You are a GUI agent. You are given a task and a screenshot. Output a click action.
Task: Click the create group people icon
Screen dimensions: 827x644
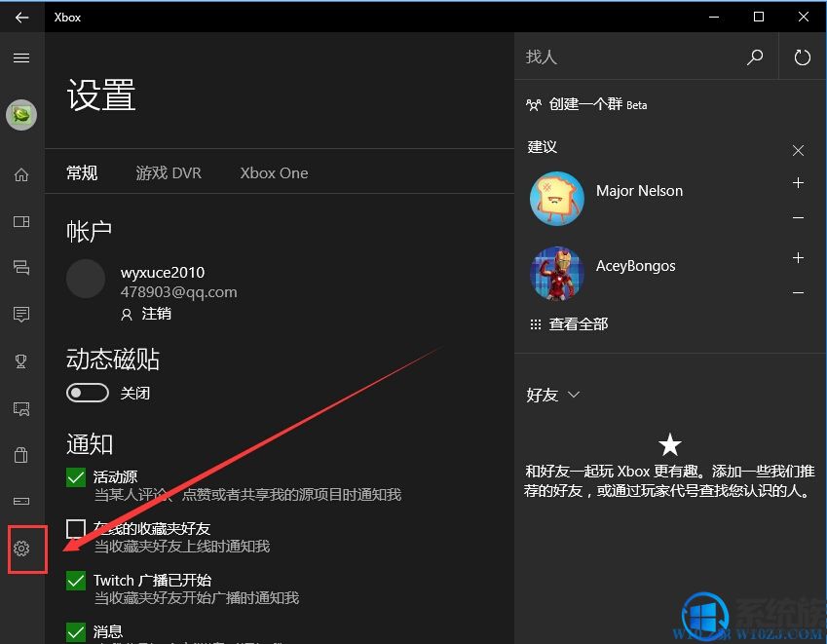click(533, 104)
